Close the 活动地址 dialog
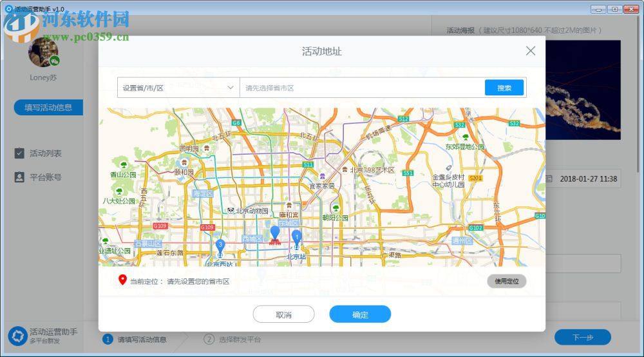 pyautogui.click(x=530, y=51)
